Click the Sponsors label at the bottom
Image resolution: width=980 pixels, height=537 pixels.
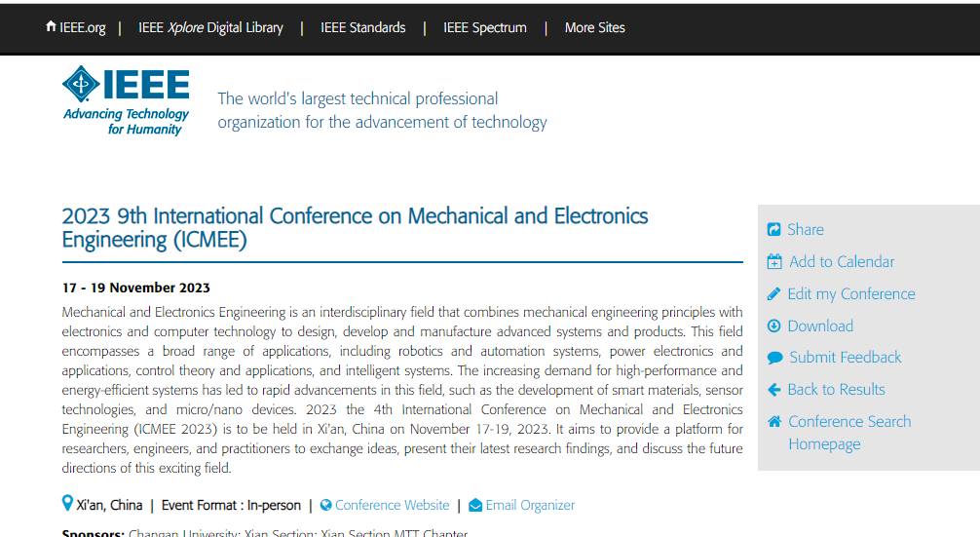[94, 533]
